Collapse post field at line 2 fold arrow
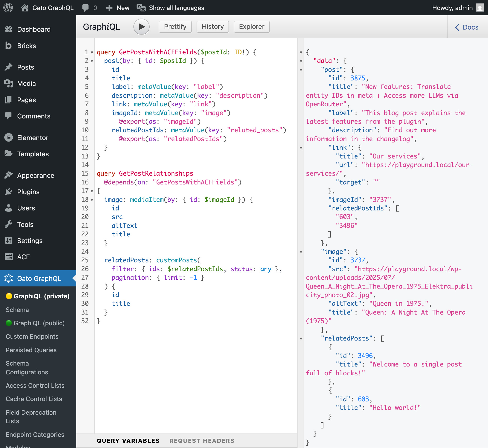 [92, 61]
